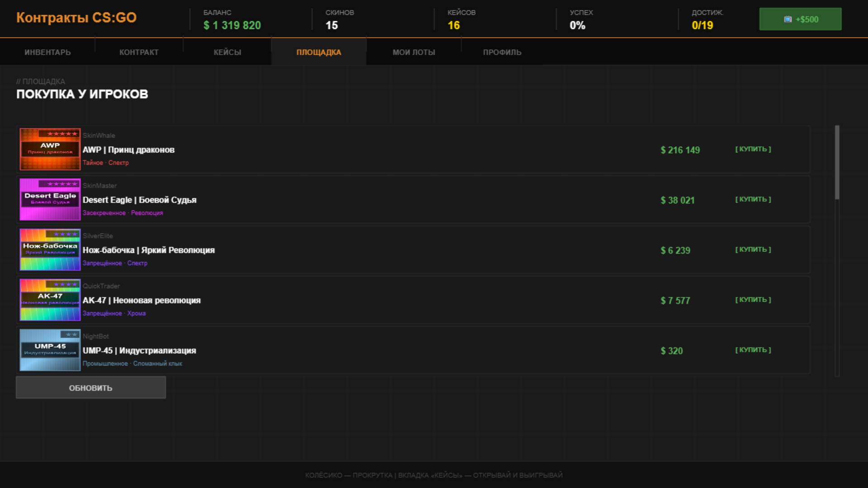
Task: Click the Контракты CS:GO title
Action: [x=76, y=18]
